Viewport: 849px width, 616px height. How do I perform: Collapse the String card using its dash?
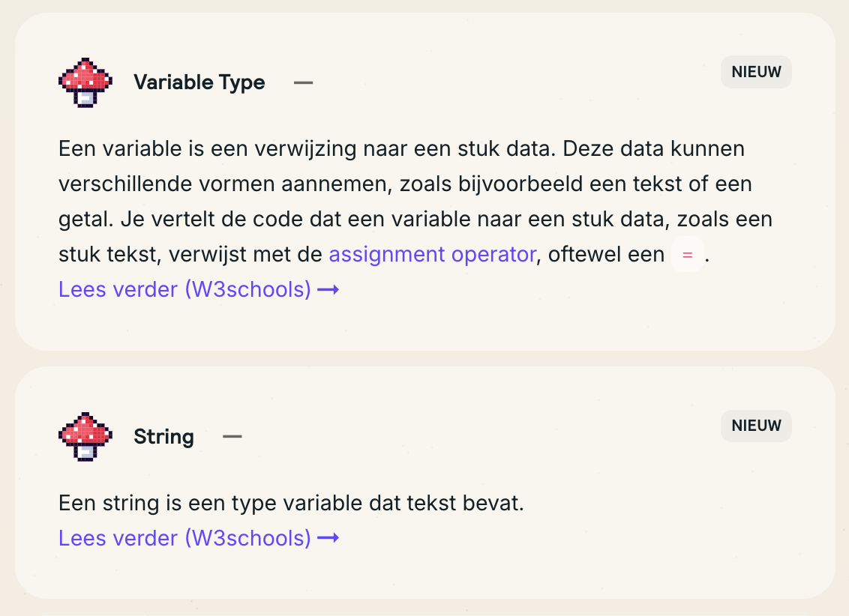(x=232, y=436)
